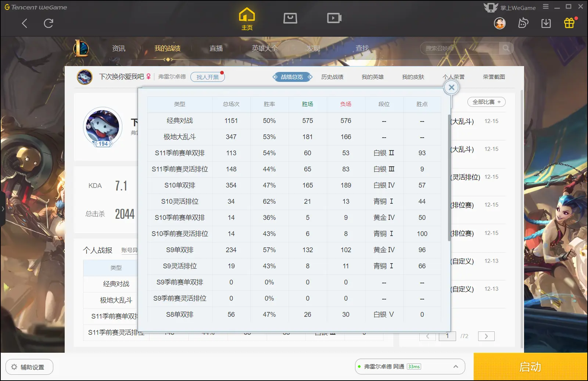This screenshot has width=588, height=381.
Task: Select the 荣誉截图 sub-tab
Action: point(494,77)
